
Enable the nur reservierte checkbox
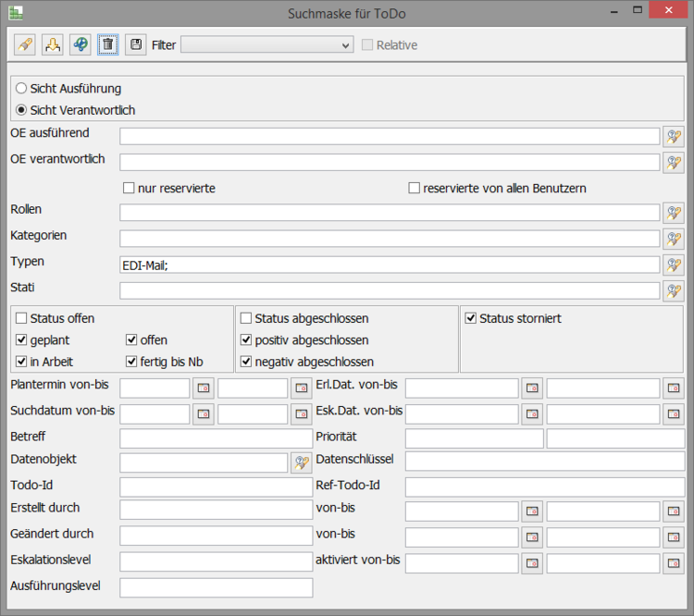pyautogui.click(x=130, y=189)
